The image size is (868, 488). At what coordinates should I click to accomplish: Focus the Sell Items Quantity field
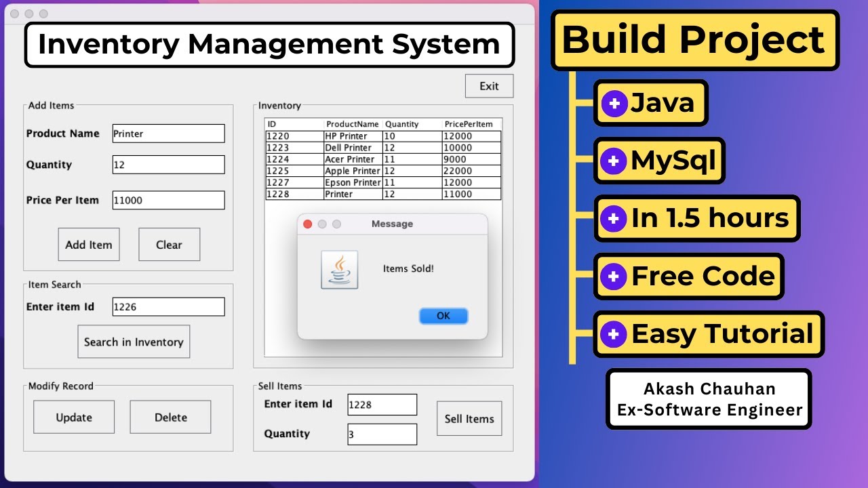tap(382, 434)
